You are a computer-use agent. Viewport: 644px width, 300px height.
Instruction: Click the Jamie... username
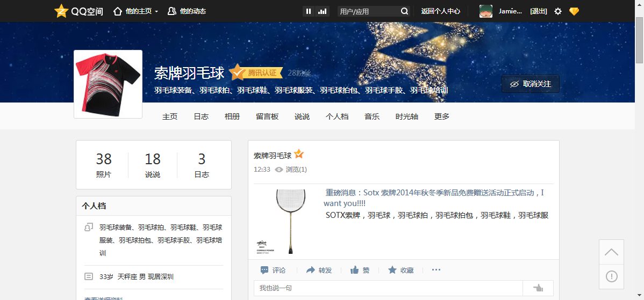pyautogui.click(x=510, y=11)
